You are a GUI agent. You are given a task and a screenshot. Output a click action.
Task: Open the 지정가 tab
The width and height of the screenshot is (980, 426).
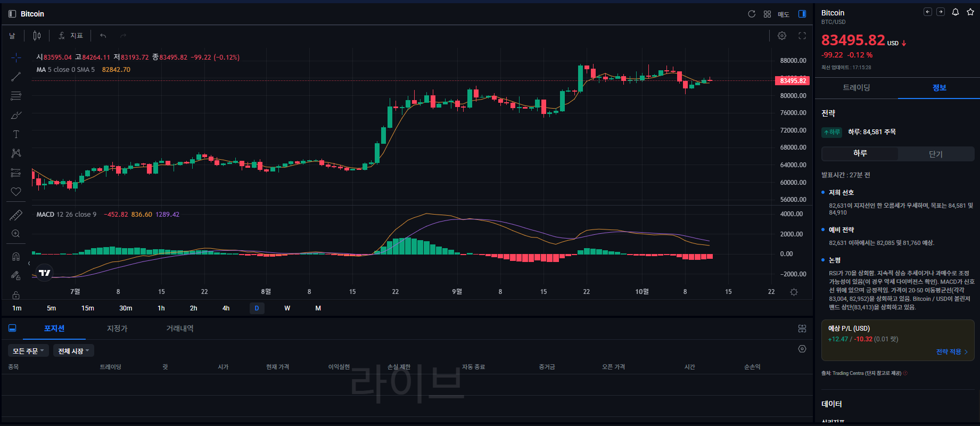click(117, 329)
